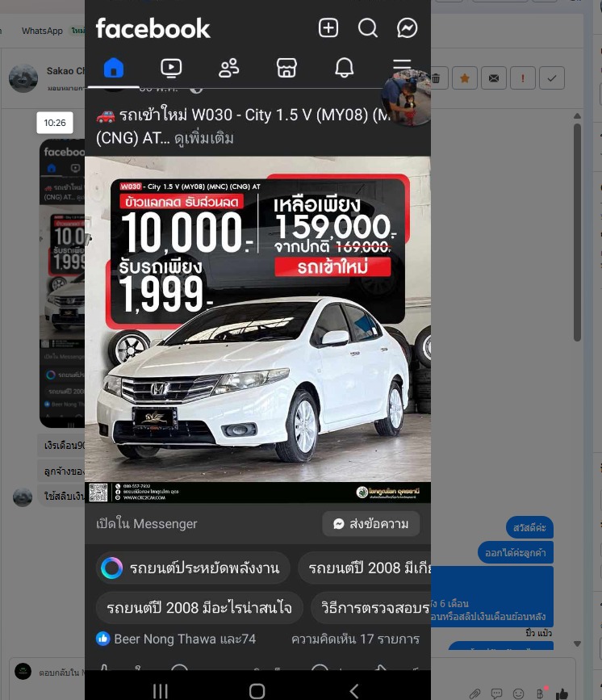Click the saved replies speech bubble icon

click(496, 694)
